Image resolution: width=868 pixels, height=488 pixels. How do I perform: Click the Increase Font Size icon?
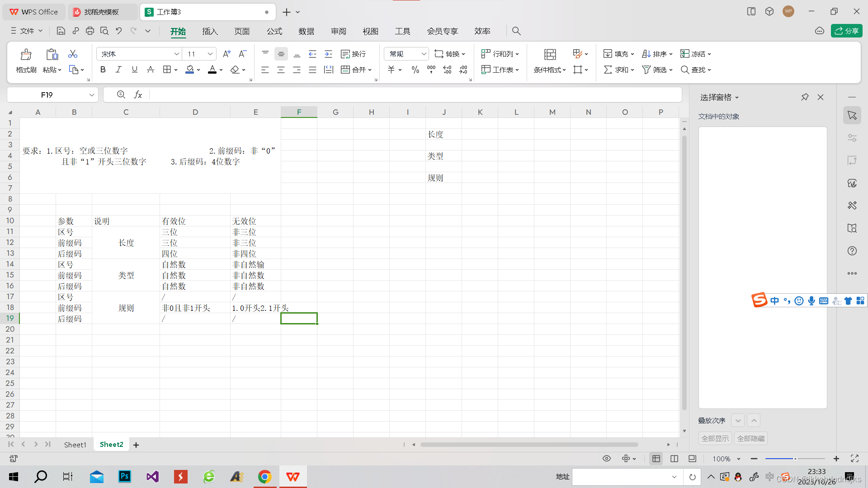[227, 54]
